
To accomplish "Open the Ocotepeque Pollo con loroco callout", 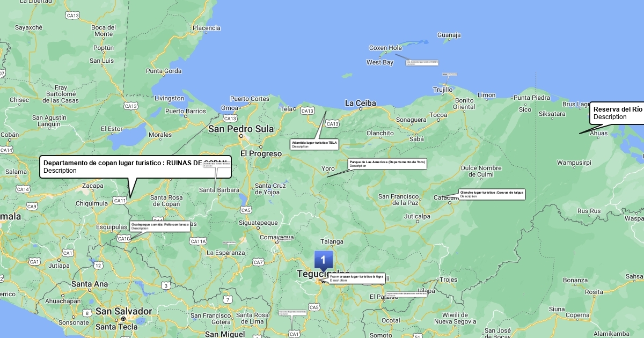I will [160, 226].
